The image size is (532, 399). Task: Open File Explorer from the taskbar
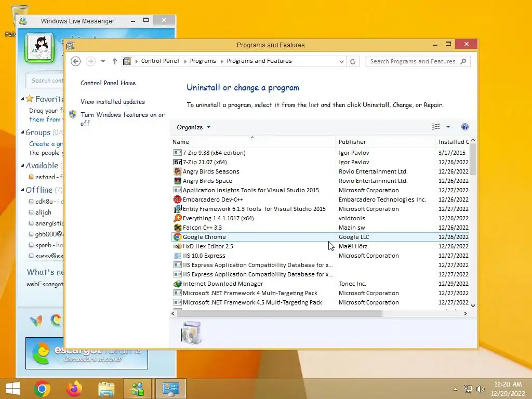click(106, 389)
